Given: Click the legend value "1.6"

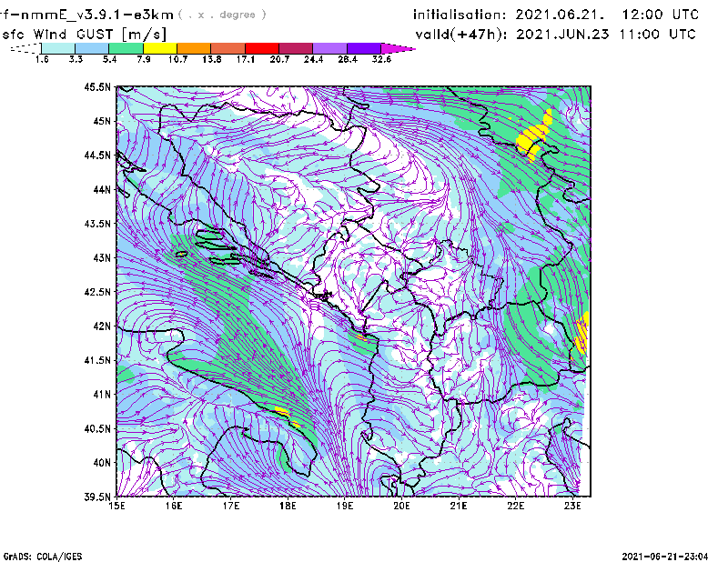Looking at the screenshot, I should point(42,59).
